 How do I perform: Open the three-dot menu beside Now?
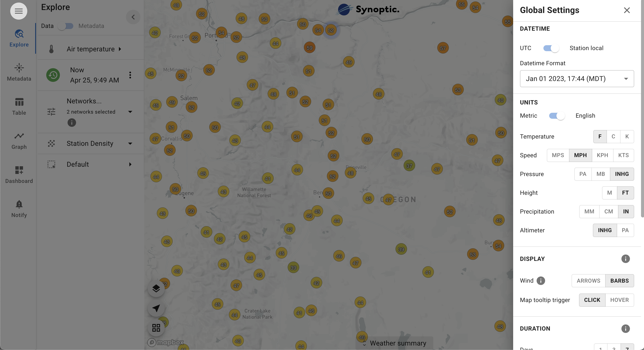click(130, 75)
